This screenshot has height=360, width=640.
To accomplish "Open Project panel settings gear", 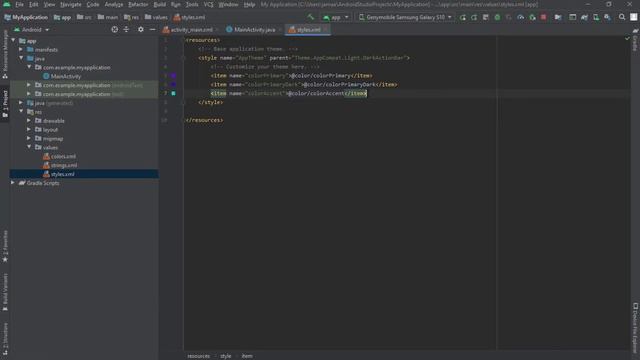I will tap(141, 29).
